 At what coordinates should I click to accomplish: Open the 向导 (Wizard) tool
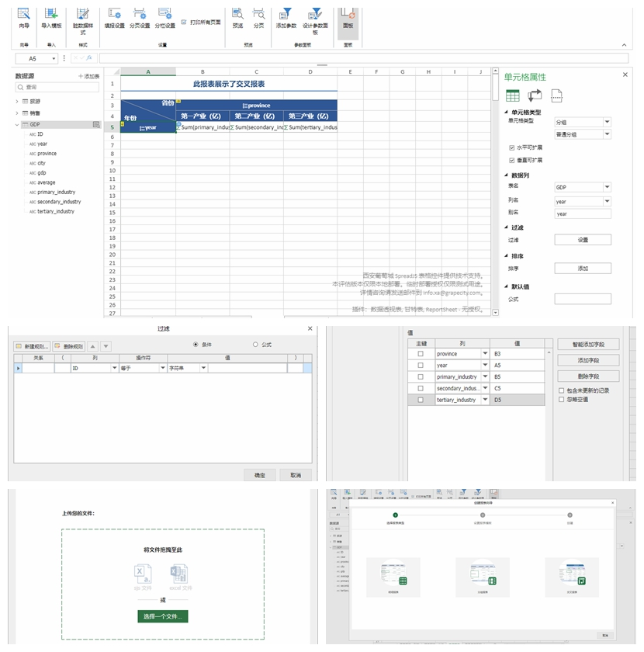(x=23, y=19)
